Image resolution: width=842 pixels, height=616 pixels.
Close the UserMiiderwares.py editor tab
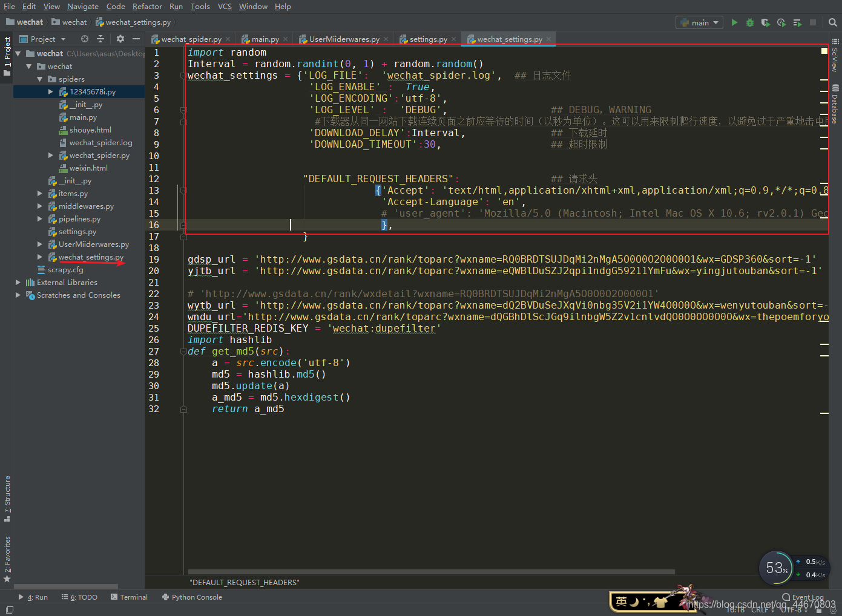(x=386, y=39)
